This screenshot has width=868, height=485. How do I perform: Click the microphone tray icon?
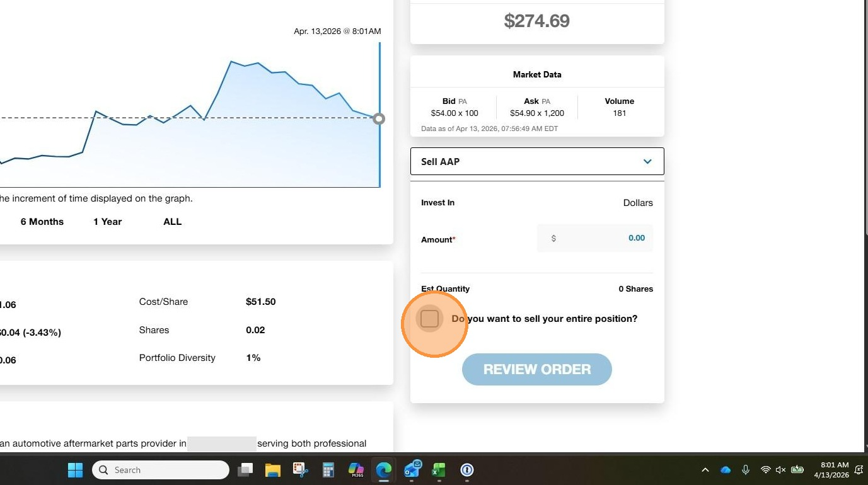click(746, 470)
